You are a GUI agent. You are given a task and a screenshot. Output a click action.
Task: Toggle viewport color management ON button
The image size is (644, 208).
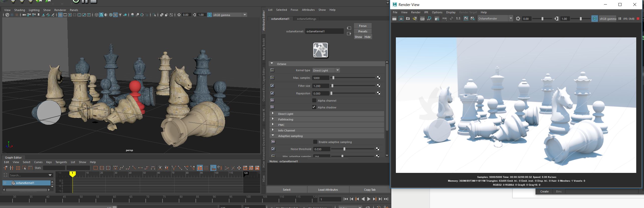210,15
